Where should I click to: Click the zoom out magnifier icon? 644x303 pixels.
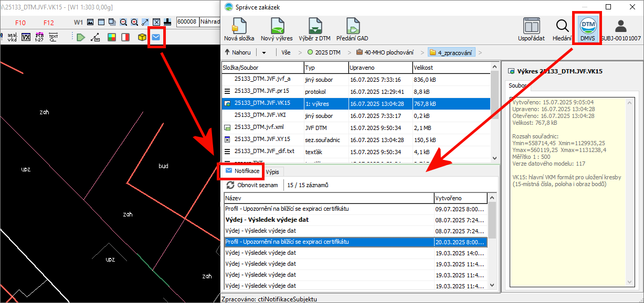point(123,23)
